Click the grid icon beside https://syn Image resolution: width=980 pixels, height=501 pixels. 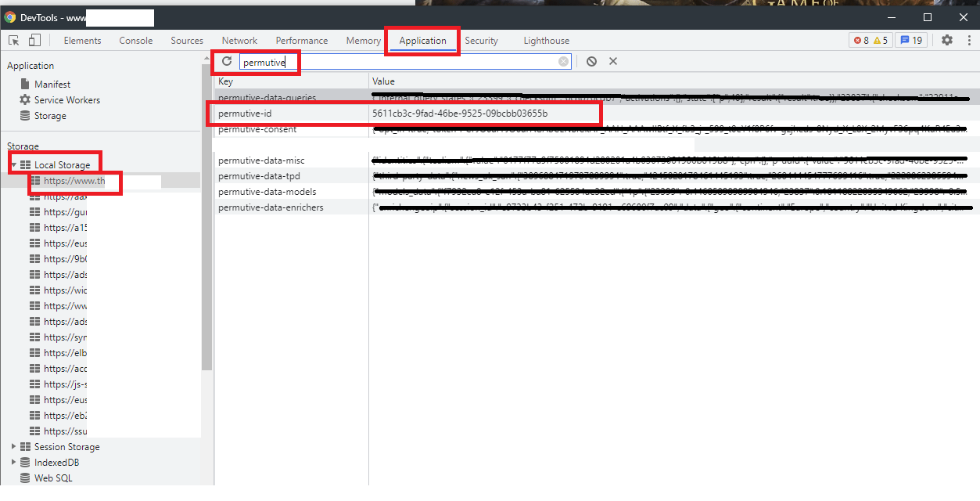point(34,337)
